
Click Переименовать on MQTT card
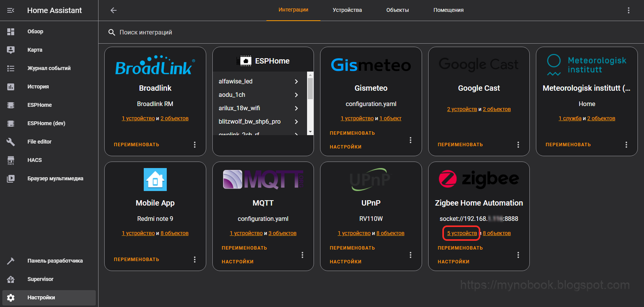[x=244, y=248]
